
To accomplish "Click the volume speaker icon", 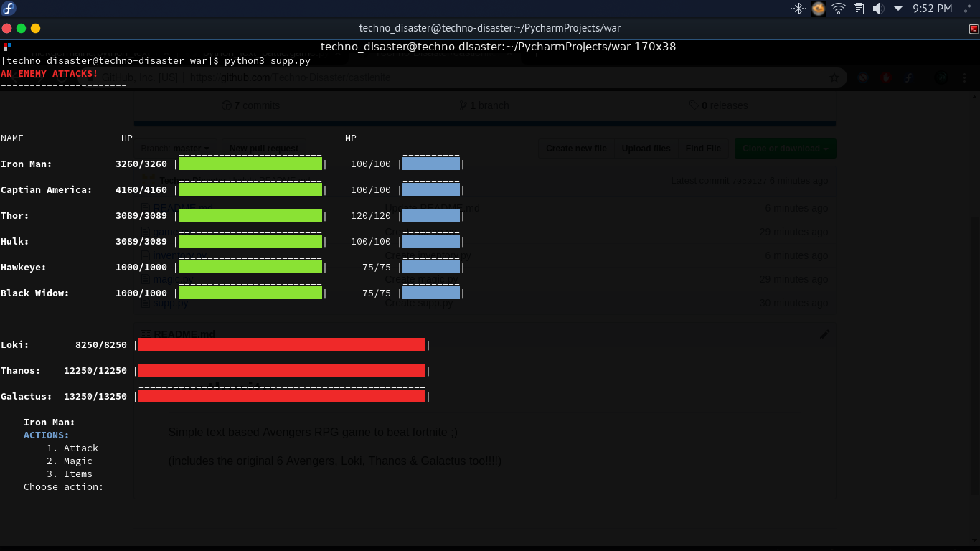I will 878,9.
